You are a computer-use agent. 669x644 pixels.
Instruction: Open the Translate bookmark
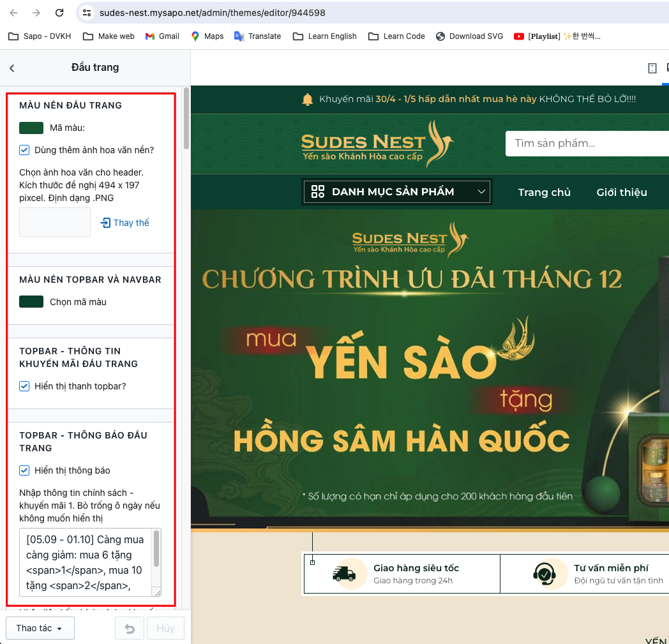click(258, 36)
